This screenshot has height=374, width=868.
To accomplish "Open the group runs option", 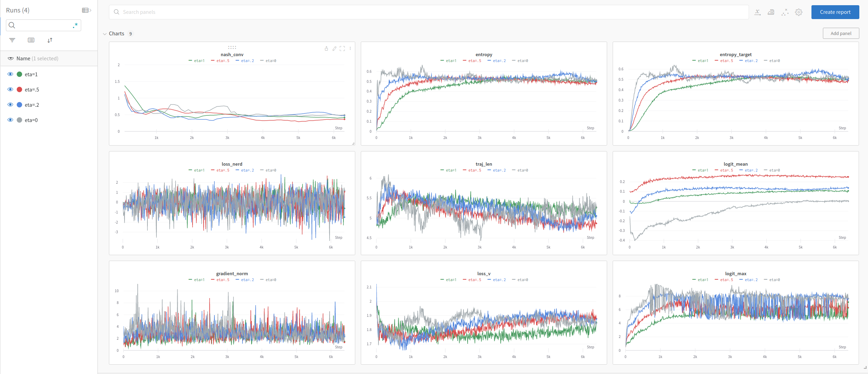I will (x=31, y=40).
